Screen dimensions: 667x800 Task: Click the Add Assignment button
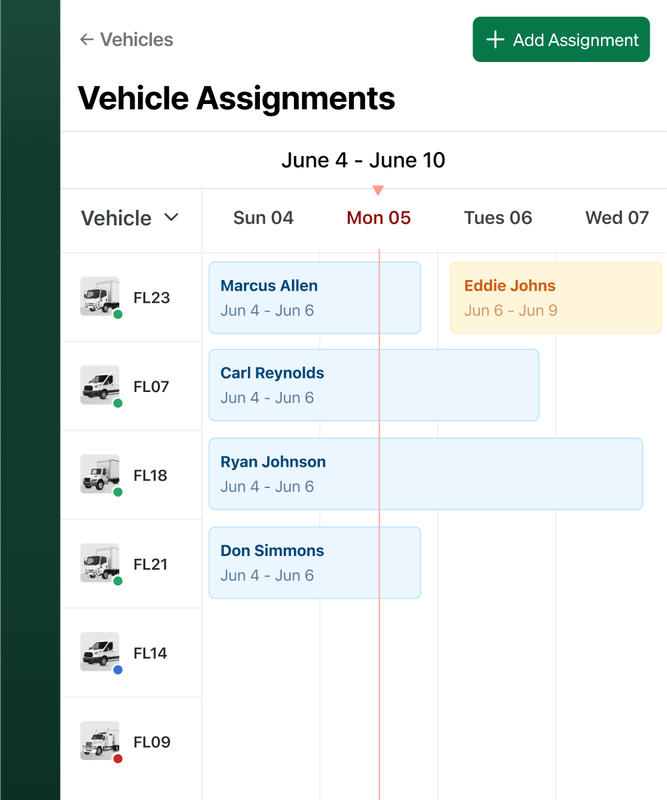[x=561, y=39]
